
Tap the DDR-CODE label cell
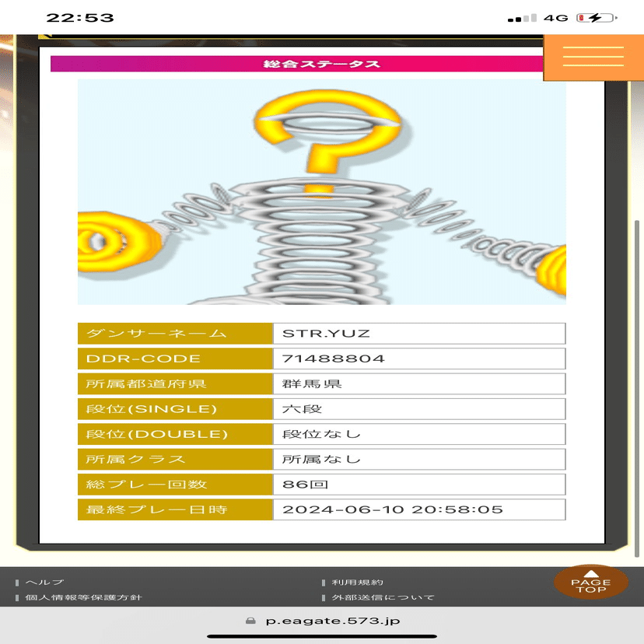(x=175, y=359)
